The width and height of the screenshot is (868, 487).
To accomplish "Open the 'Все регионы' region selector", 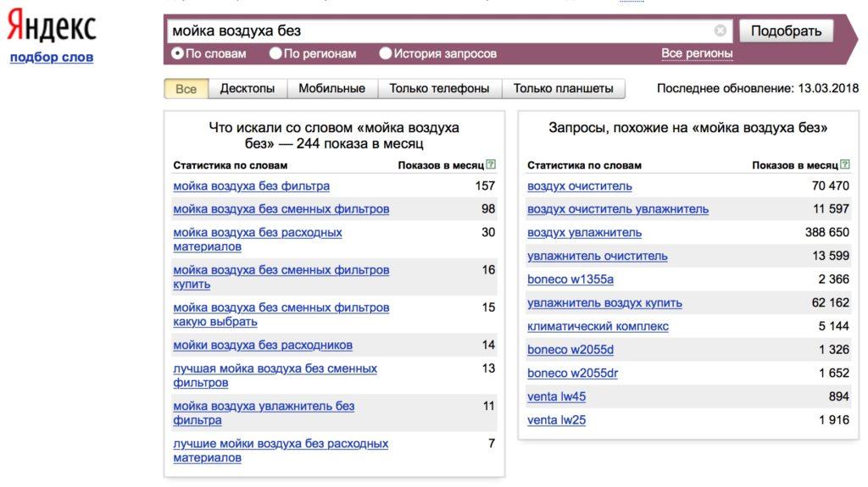I will (697, 53).
